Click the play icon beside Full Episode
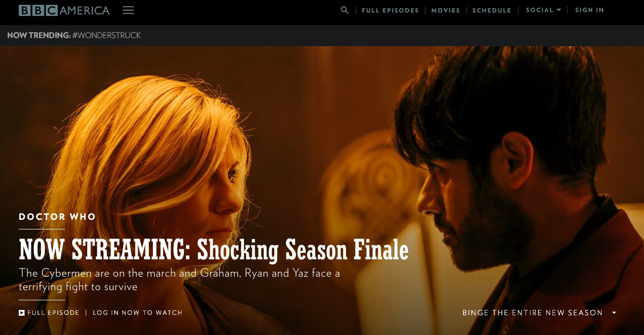The width and height of the screenshot is (644, 335). coord(22,313)
